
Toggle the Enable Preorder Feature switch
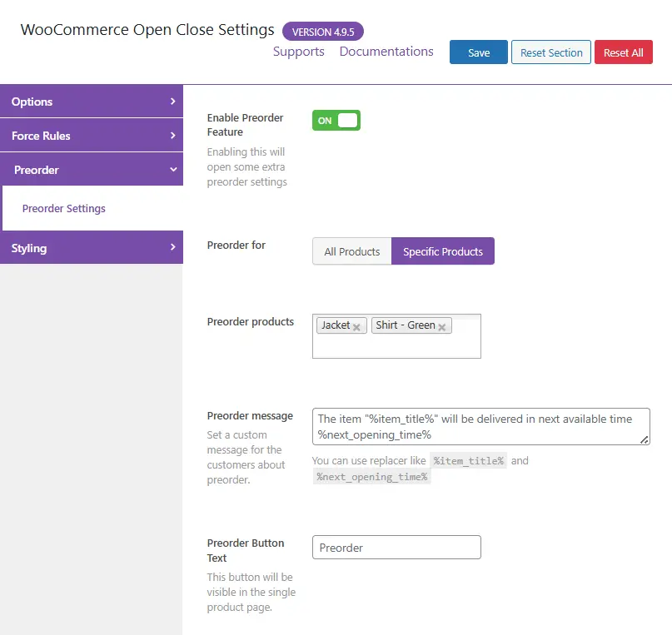pyautogui.click(x=336, y=121)
